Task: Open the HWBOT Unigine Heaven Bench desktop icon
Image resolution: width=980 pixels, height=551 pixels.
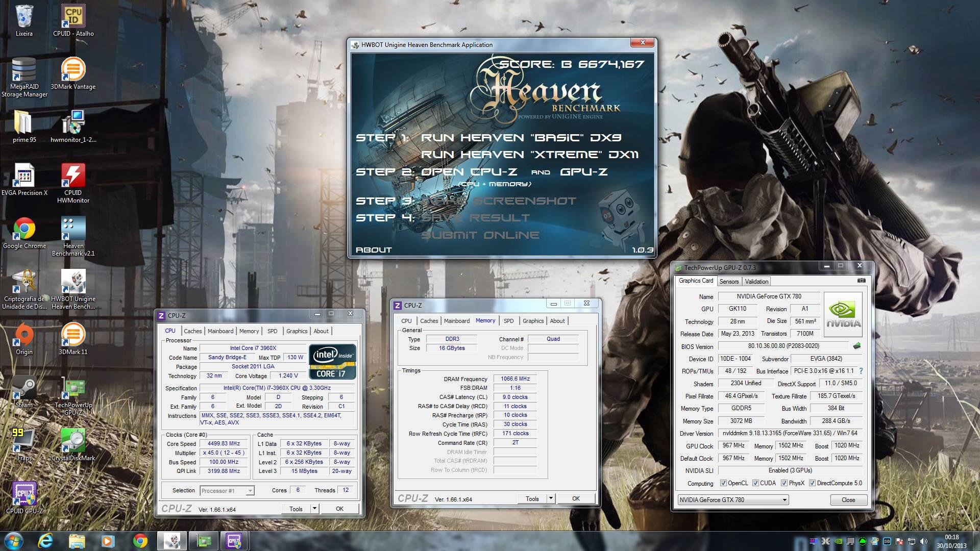Action: [x=73, y=289]
